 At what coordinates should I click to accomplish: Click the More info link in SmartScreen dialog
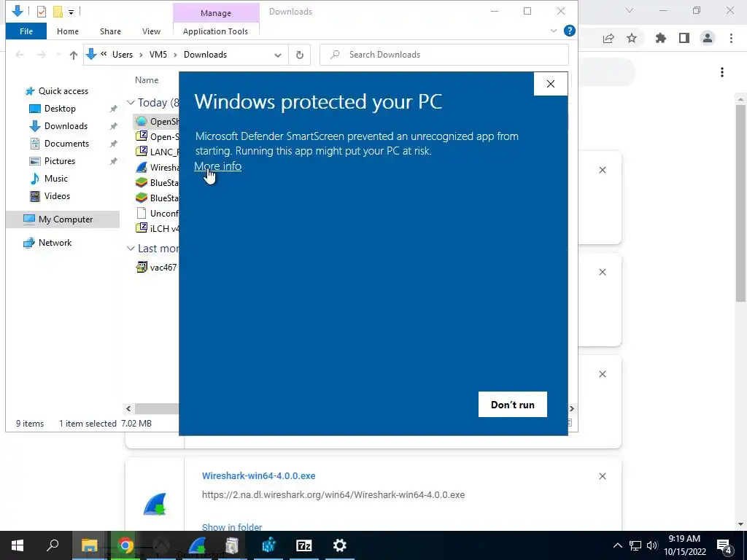(217, 166)
